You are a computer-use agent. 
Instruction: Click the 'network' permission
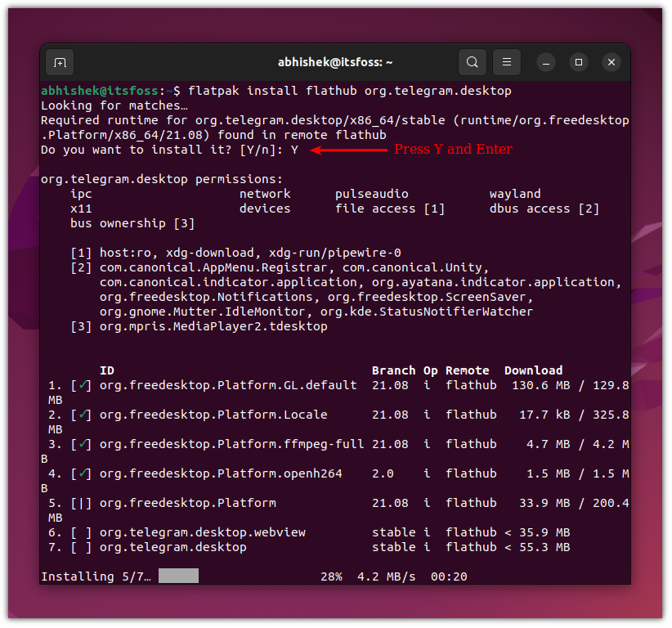(x=265, y=194)
